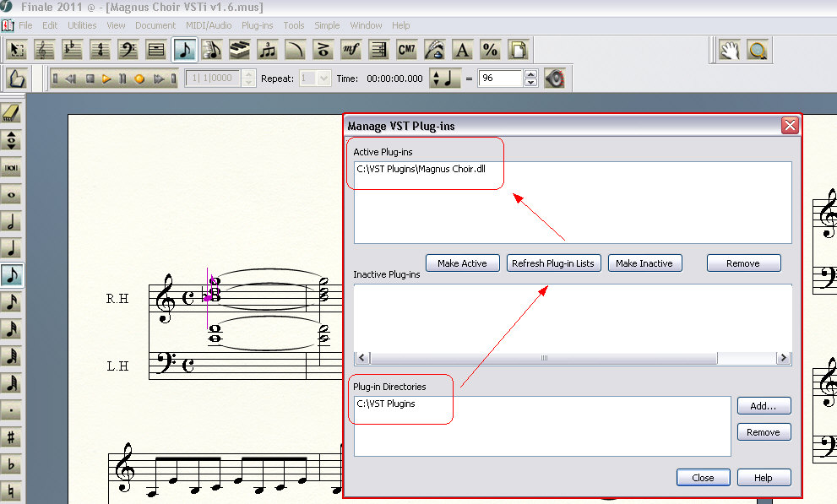Pick the Articulation tool
837x504 pixels.
[323, 50]
